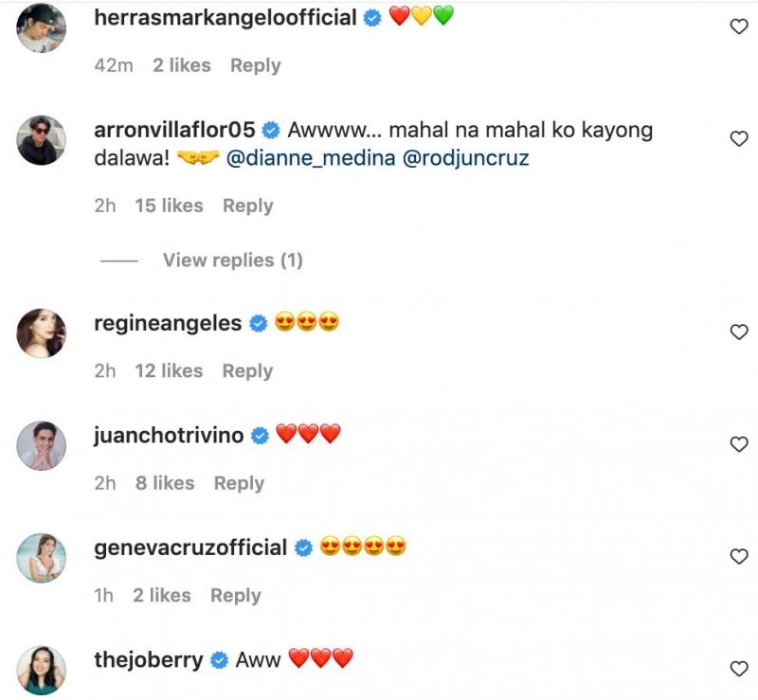Open arronvillaflor05's profile avatar

pyautogui.click(x=42, y=140)
